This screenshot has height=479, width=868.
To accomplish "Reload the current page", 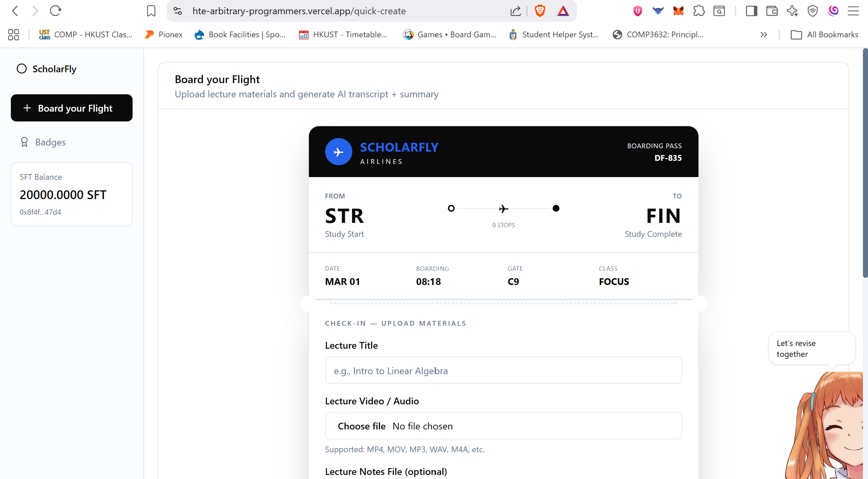I will [55, 11].
